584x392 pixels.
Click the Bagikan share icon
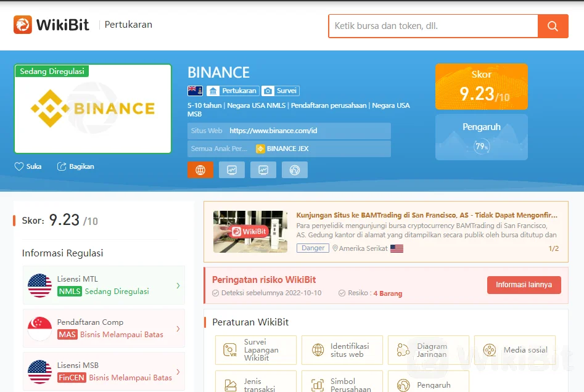pos(62,166)
